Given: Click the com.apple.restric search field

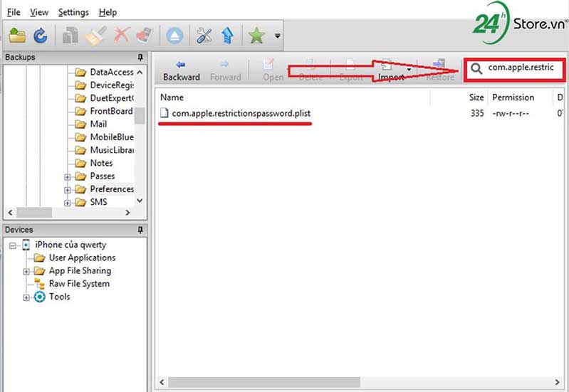Looking at the screenshot, I should coord(521,68).
